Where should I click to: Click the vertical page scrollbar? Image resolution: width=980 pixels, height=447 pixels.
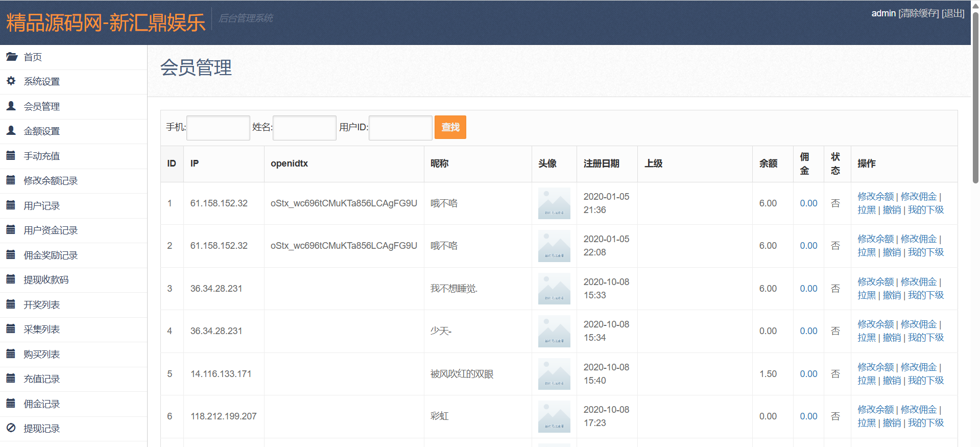(x=975, y=97)
